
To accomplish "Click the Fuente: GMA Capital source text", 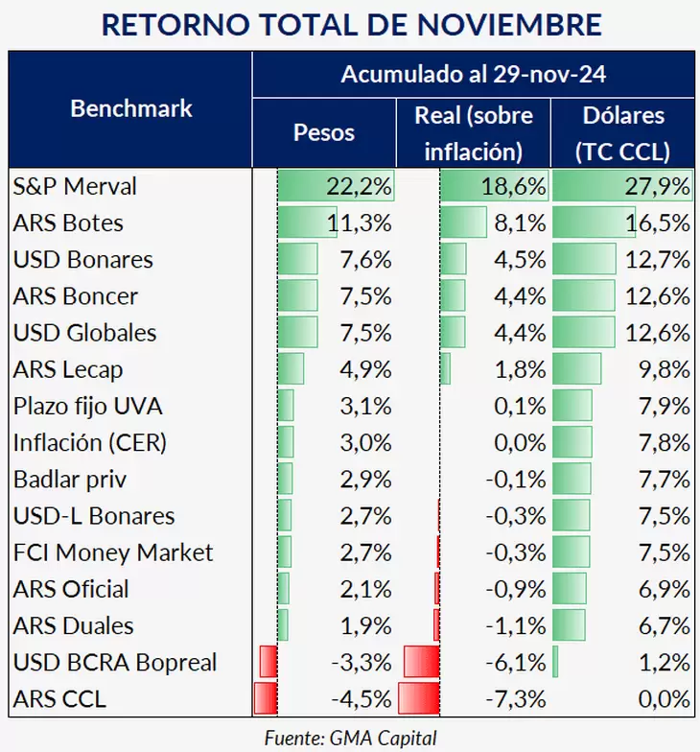I will click(x=351, y=739).
